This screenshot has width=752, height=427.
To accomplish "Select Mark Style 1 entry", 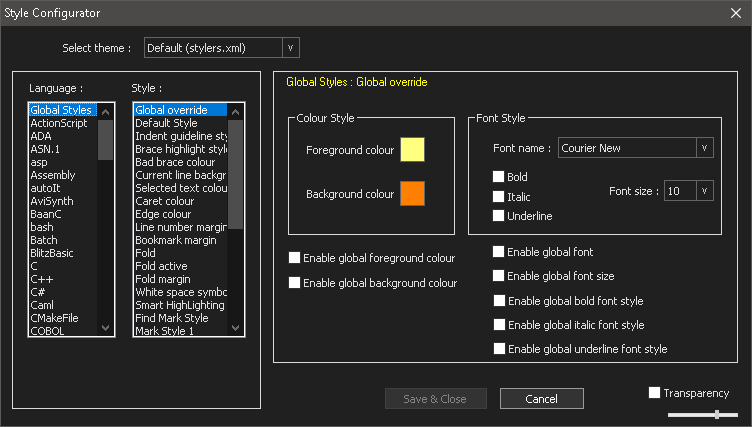I will [x=180, y=331].
